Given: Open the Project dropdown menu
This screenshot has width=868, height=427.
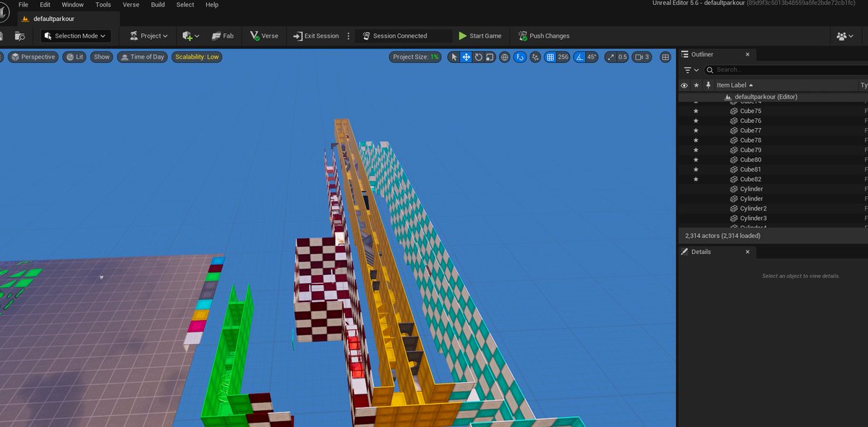Looking at the screenshot, I should (148, 35).
